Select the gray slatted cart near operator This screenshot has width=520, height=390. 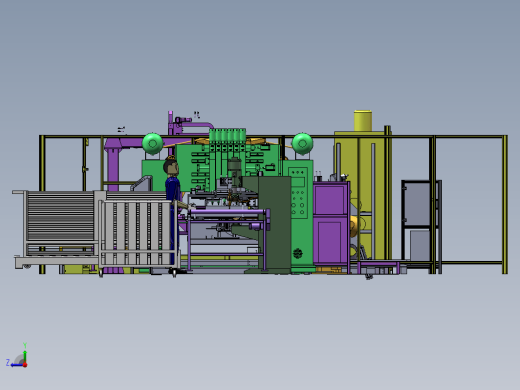[138, 233]
